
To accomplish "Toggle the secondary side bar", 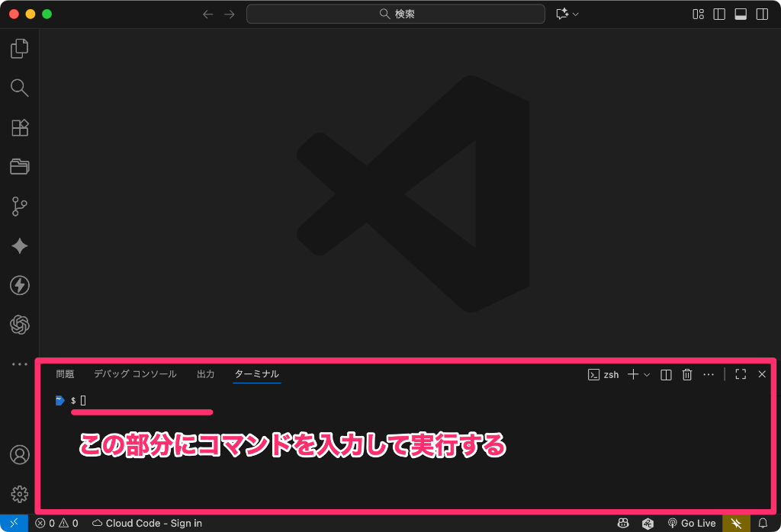I will coord(762,14).
